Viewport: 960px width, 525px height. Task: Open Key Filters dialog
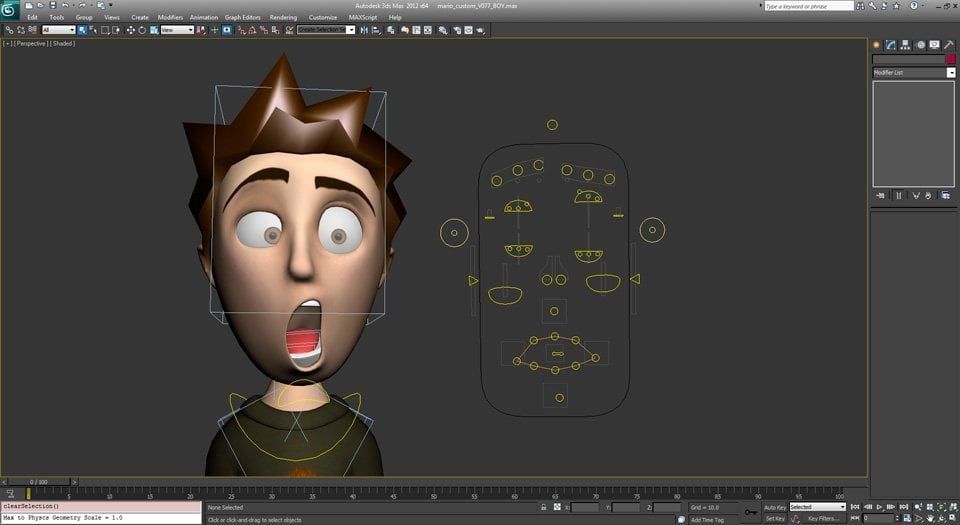click(823, 518)
